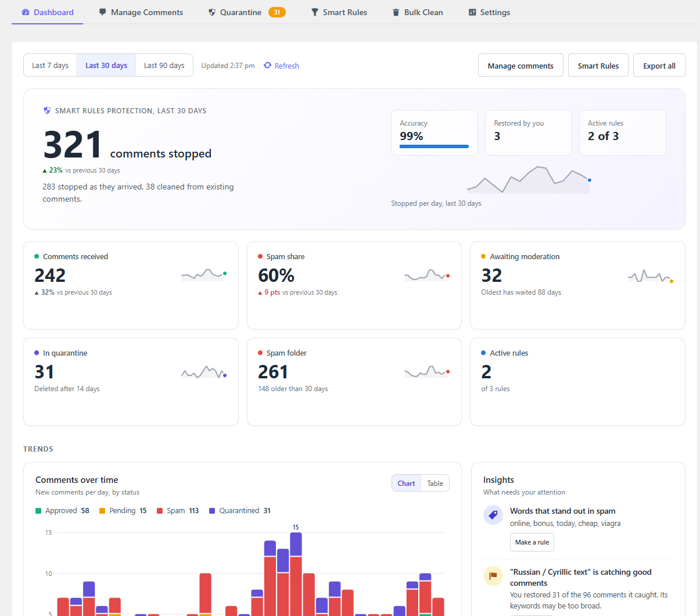Screen dimensions: 700x616
Task: Click the Manage comments button
Action: 520,66
